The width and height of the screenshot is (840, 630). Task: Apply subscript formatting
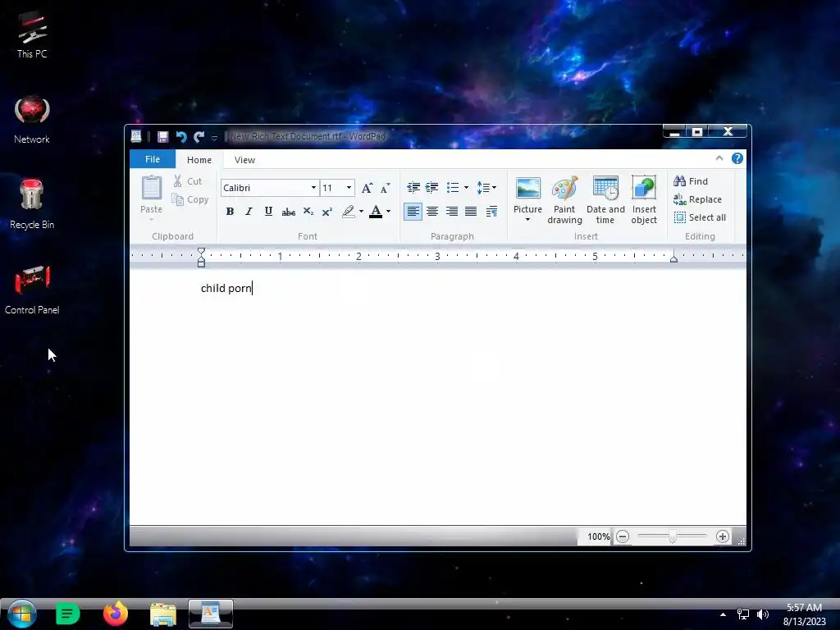308,212
